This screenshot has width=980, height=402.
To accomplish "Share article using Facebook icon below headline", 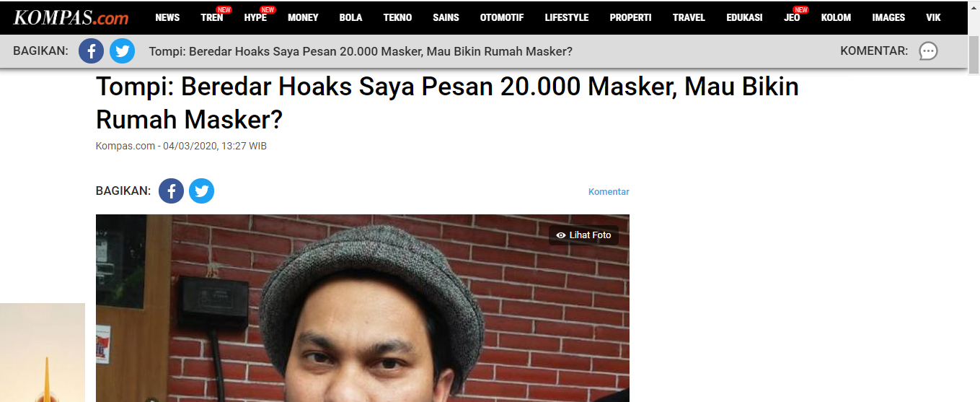I will tap(171, 191).
